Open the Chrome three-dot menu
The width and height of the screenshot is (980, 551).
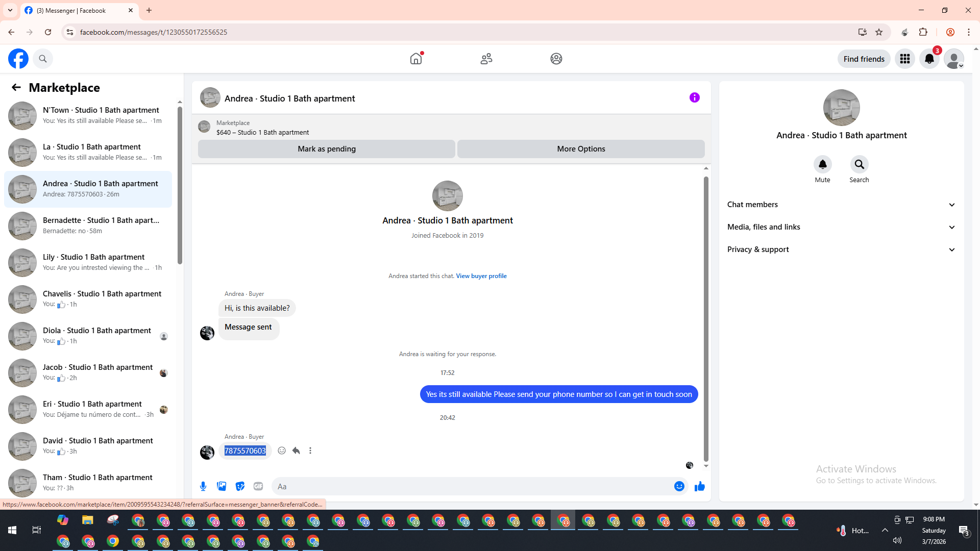click(x=969, y=32)
